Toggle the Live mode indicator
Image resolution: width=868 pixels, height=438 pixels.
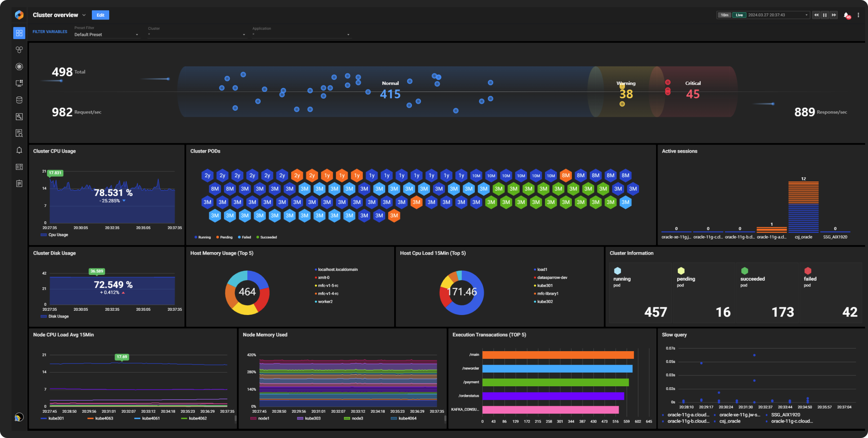coord(739,15)
